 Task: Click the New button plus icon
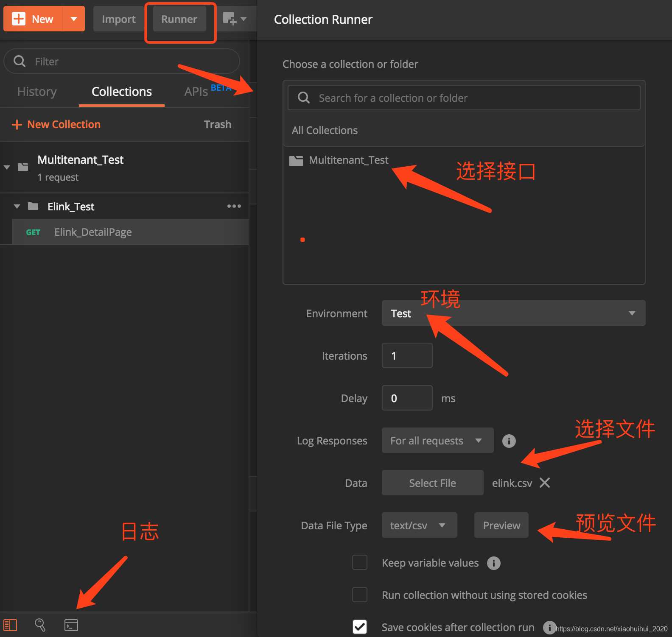(x=19, y=19)
